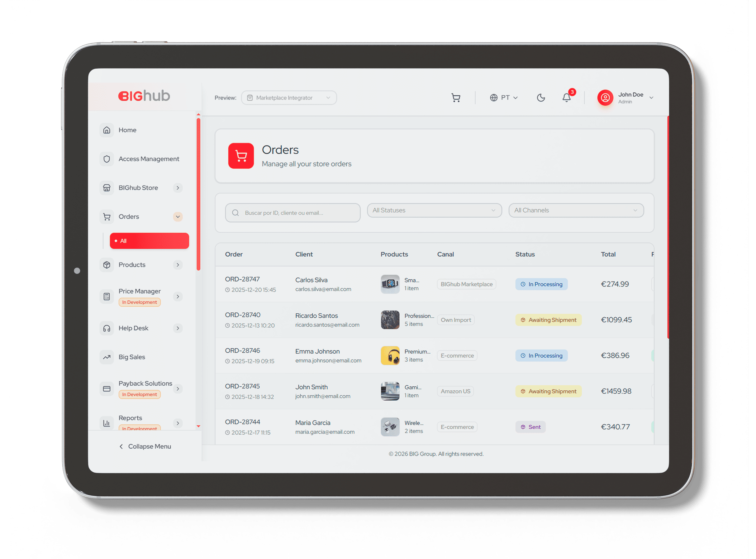Open the PT language selector
This screenshot has height=559, width=756.
(504, 98)
